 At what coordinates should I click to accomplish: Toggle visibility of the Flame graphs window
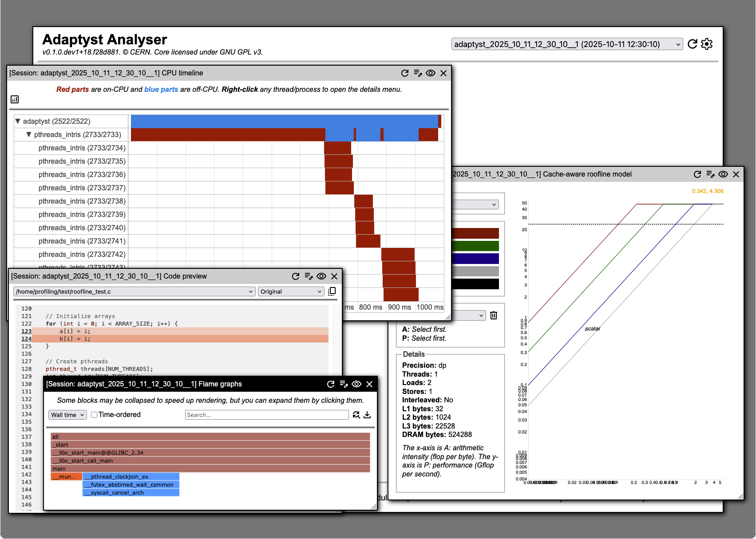[356, 384]
